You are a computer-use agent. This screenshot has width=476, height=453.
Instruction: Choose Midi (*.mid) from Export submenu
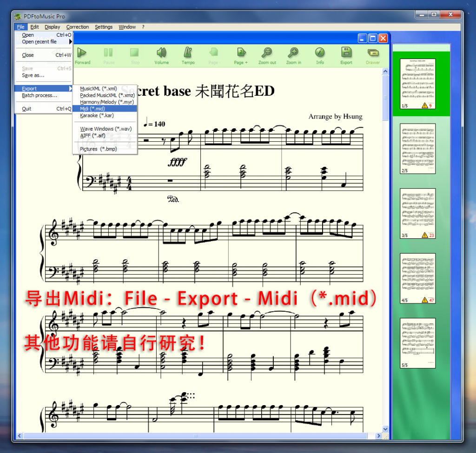pyautogui.click(x=93, y=108)
